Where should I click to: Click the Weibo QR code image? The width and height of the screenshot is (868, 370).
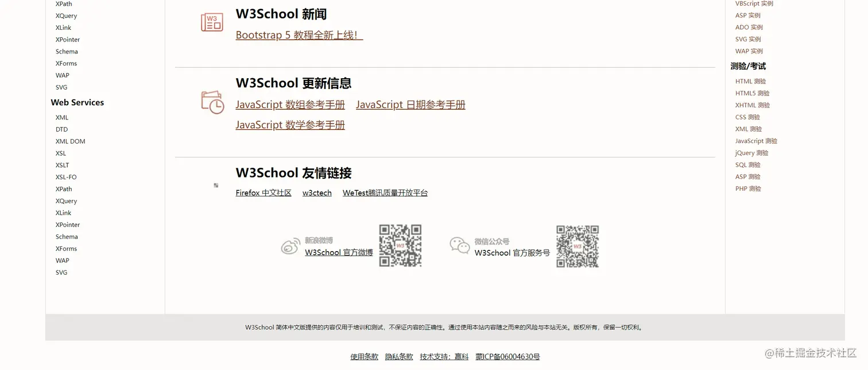click(x=400, y=245)
